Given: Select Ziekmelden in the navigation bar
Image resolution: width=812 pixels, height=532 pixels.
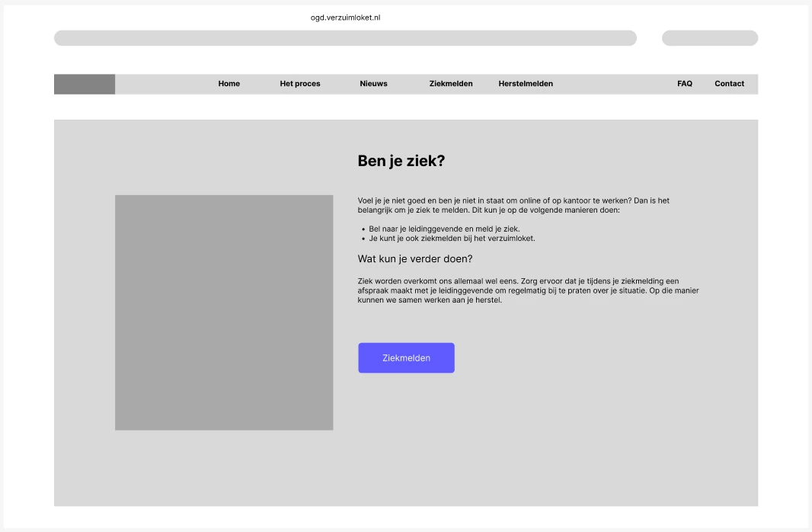Looking at the screenshot, I should (x=450, y=83).
